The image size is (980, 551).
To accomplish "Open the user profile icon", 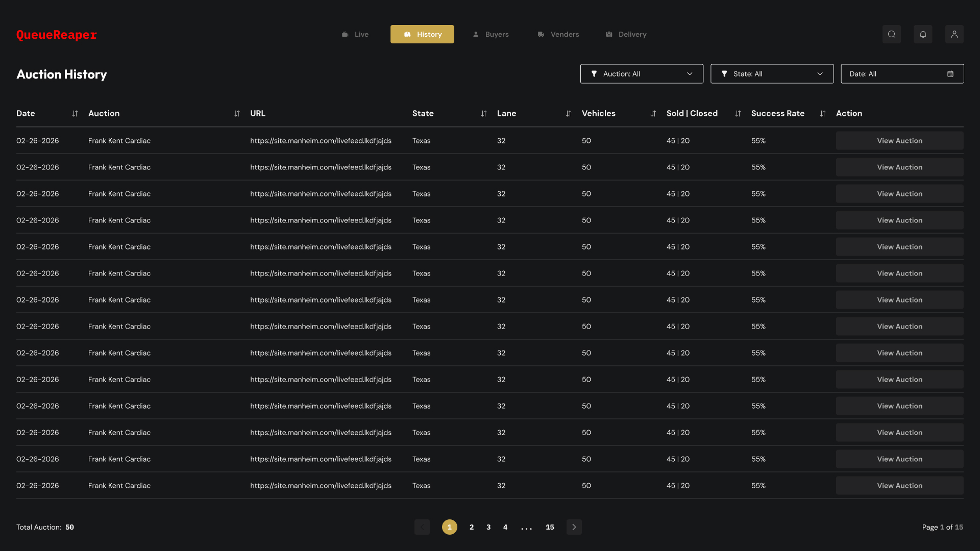I will point(954,34).
